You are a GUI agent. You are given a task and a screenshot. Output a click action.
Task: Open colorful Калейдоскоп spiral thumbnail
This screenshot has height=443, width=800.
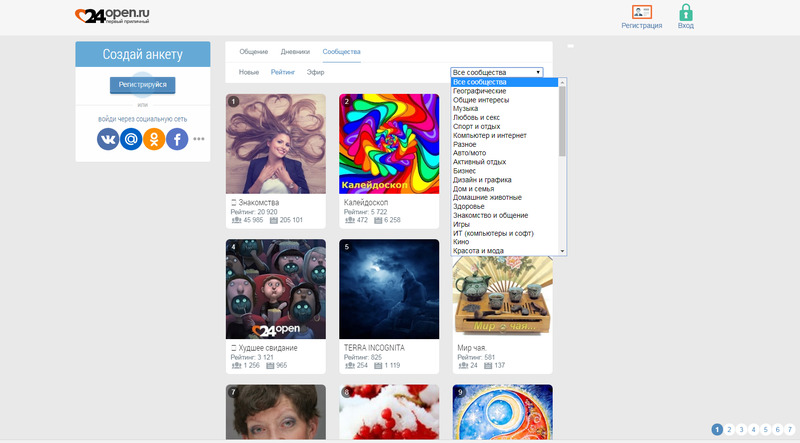pyautogui.click(x=389, y=143)
